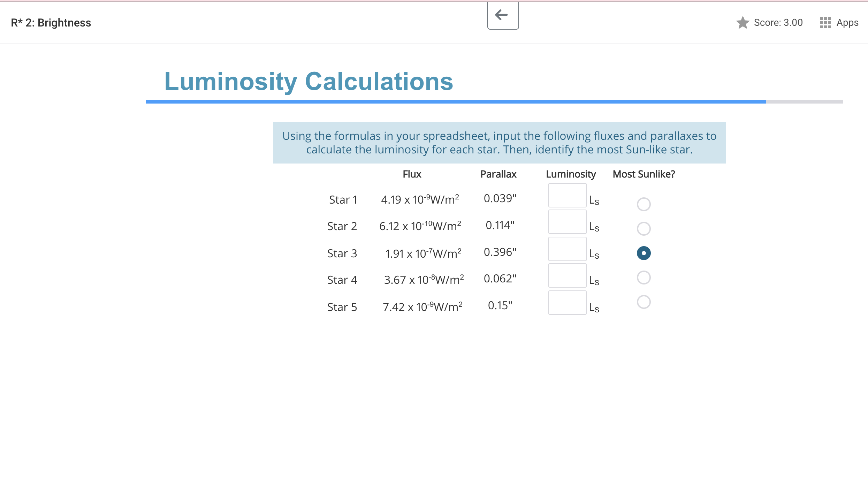Click the luminosity input for Star 3
Screen dimensions: 868x501
click(x=567, y=249)
